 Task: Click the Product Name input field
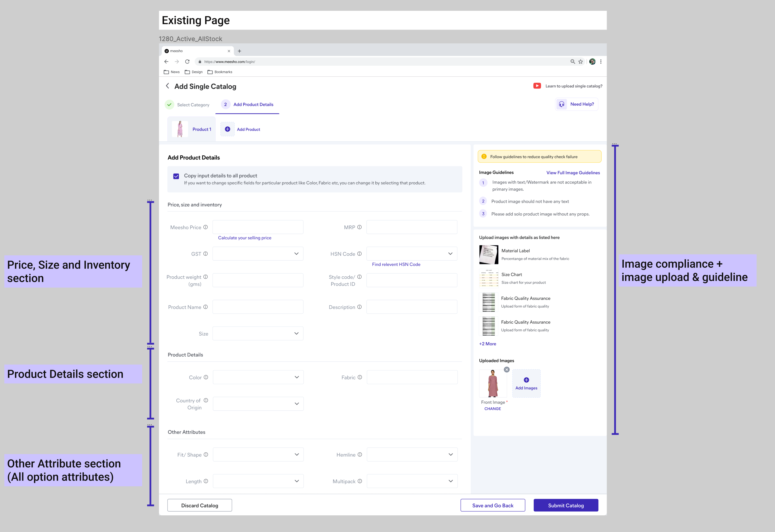pos(258,307)
